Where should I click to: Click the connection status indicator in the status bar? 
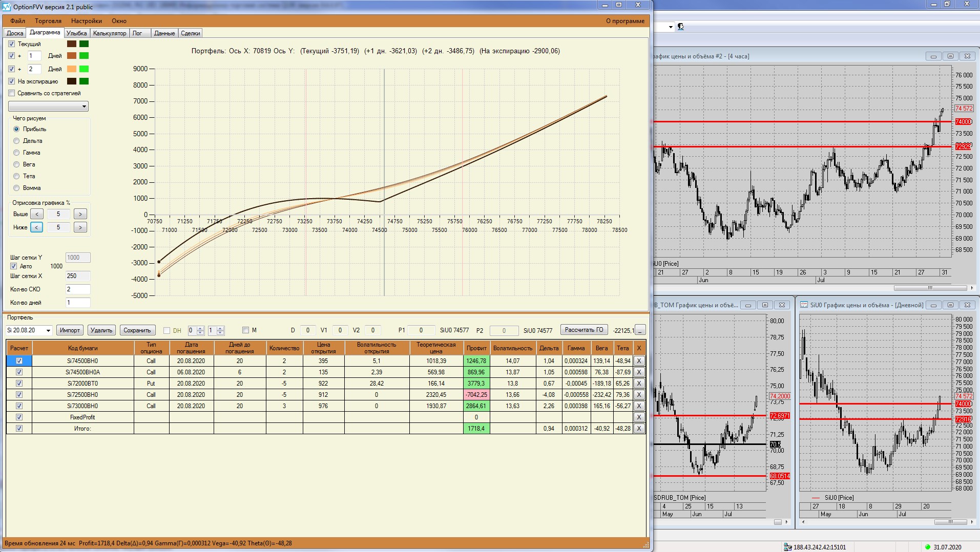click(x=927, y=547)
